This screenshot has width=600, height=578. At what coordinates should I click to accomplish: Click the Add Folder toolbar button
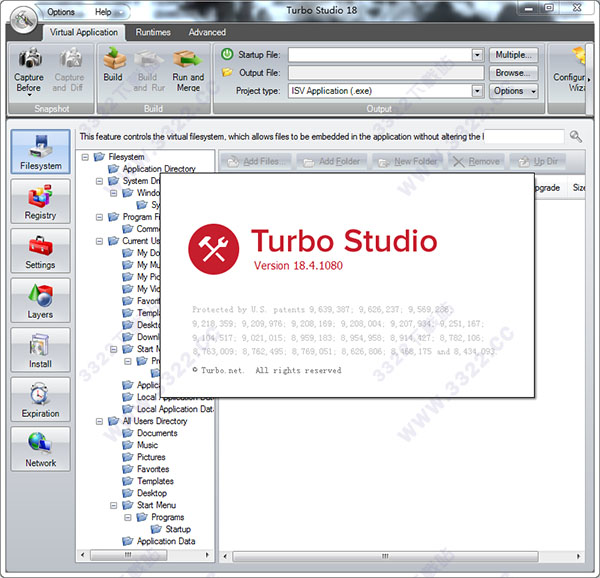tap(332, 161)
